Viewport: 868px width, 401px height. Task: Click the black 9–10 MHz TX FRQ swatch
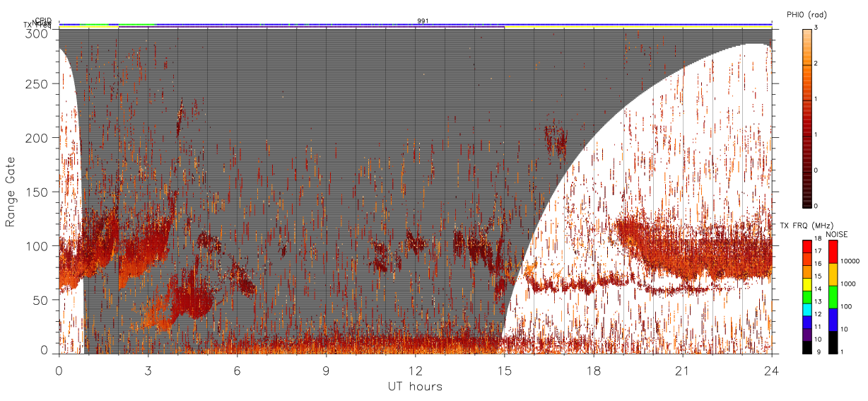coord(807,347)
